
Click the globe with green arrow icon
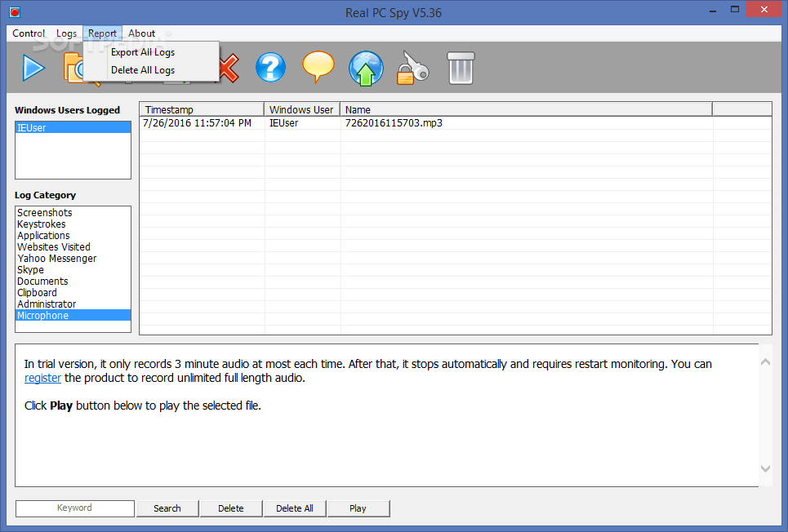point(366,69)
